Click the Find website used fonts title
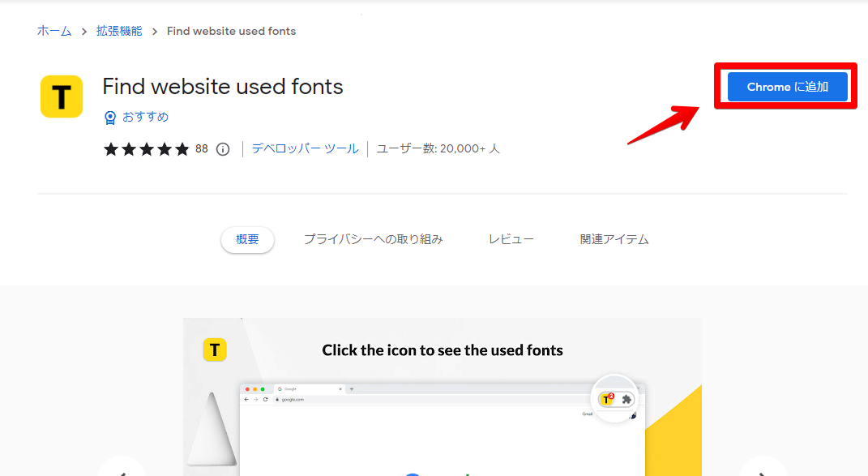Viewport: 868px width, 476px height. [x=223, y=87]
